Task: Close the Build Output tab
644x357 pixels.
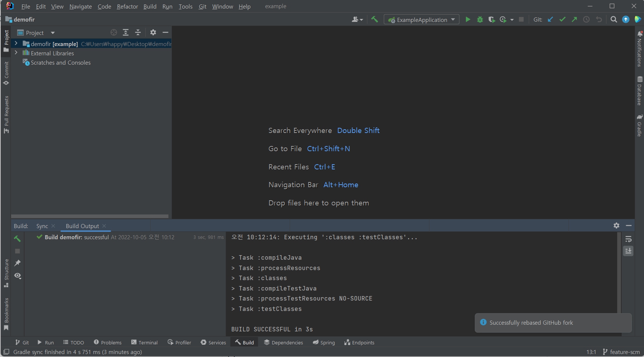Action: click(104, 226)
